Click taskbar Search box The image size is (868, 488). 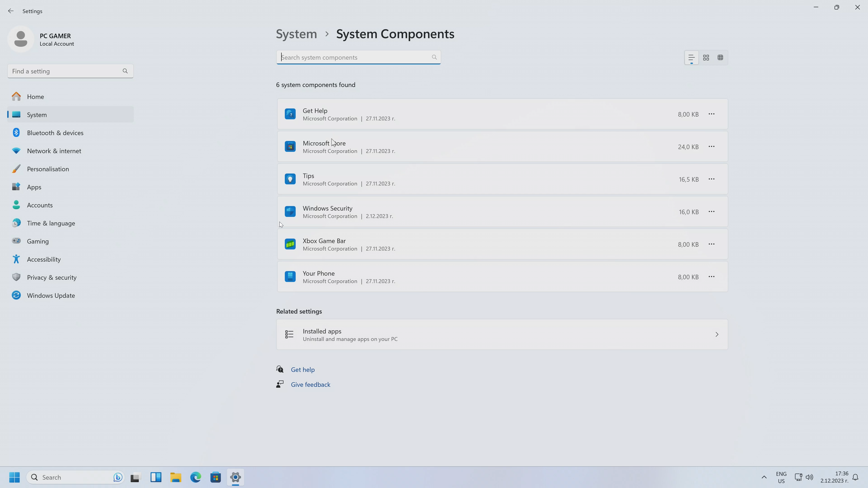[75, 477]
